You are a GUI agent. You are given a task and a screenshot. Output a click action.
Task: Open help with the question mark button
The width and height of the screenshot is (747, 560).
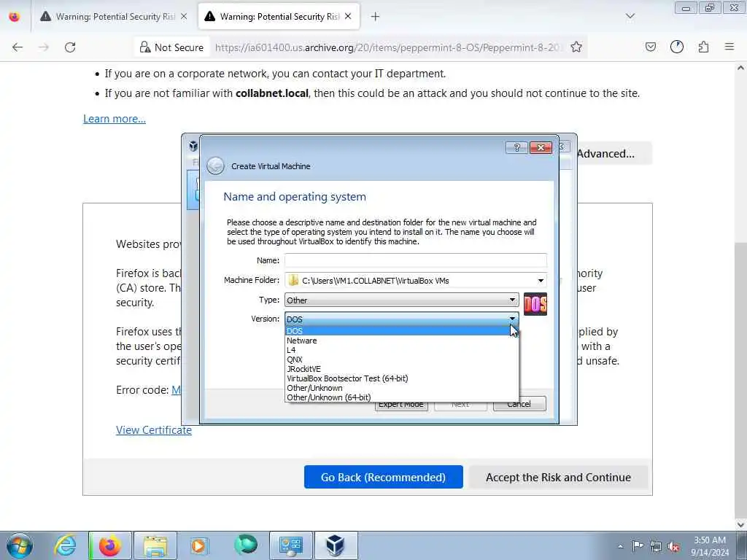tap(516, 147)
